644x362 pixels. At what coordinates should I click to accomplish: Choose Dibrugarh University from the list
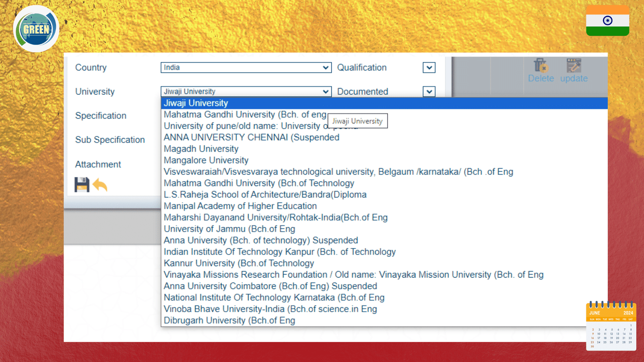(229, 321)
